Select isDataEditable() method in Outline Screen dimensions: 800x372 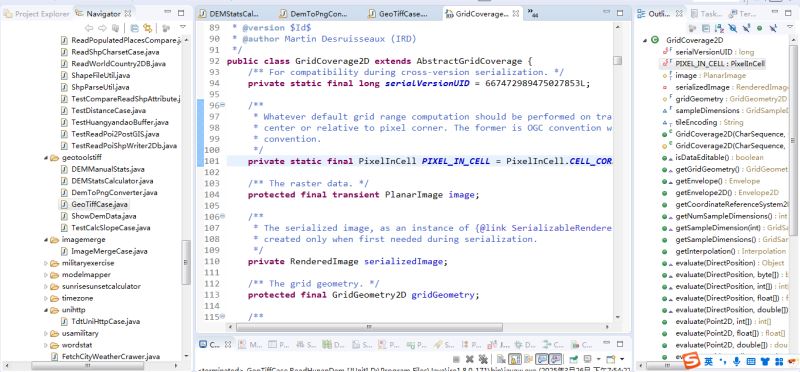click(713, 158)
